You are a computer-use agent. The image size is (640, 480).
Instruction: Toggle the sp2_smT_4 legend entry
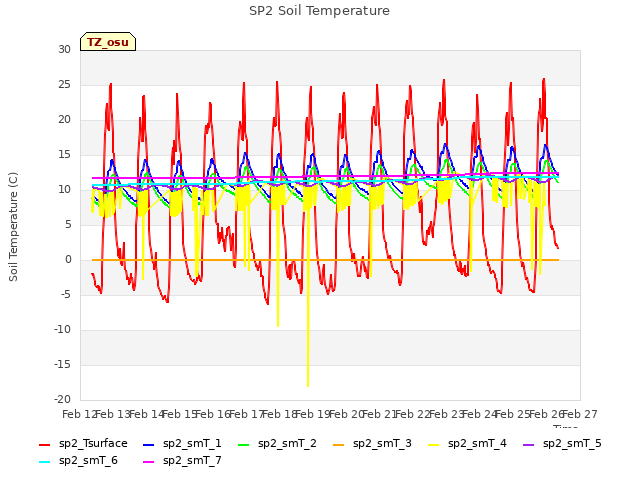tap(467, 443)
